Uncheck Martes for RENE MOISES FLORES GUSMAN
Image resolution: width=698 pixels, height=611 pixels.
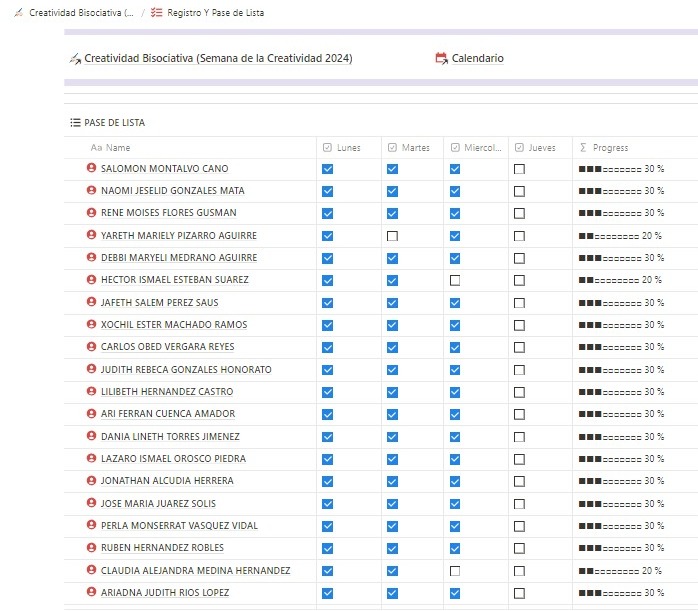pos(392,214)
